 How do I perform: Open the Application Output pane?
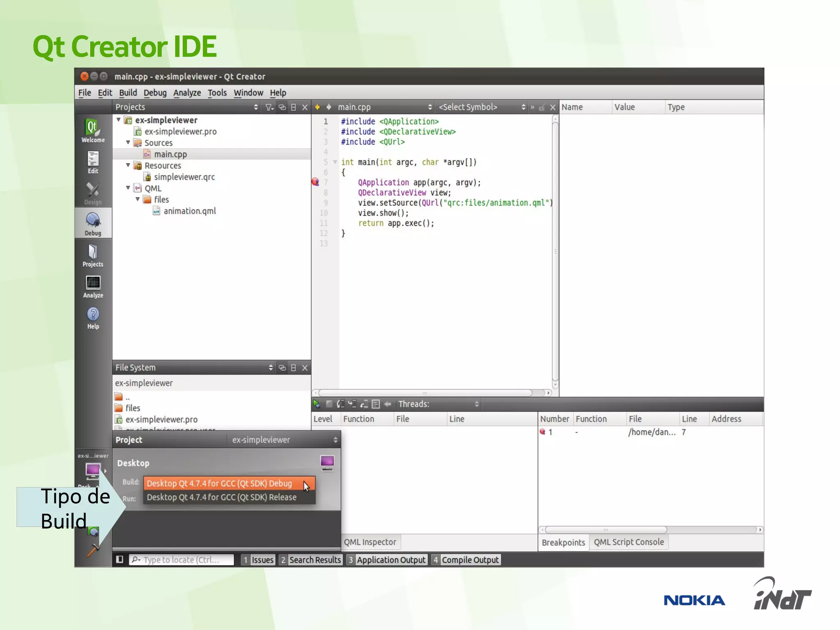coord(386,560)
